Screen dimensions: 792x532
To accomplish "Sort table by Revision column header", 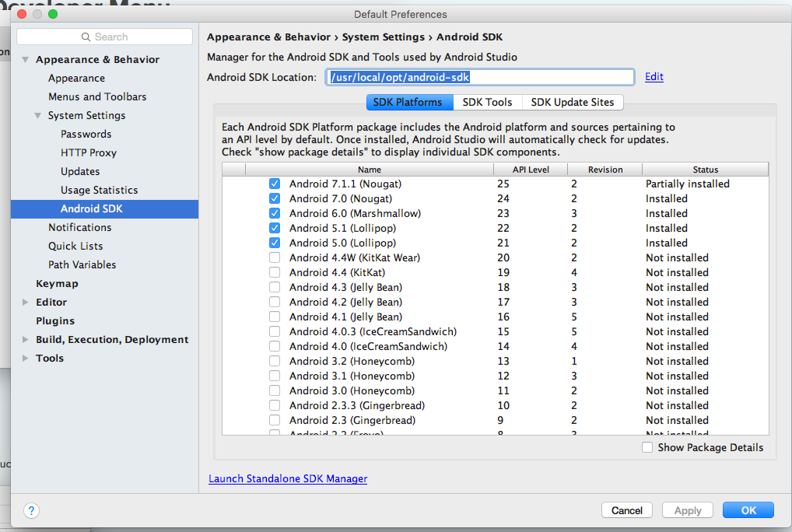I will 605,170.
